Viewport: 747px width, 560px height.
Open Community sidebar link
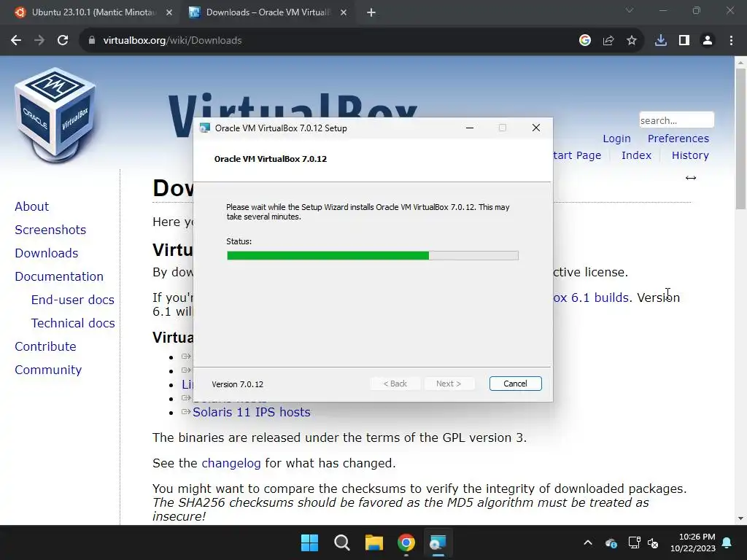(x=48, y=370)
